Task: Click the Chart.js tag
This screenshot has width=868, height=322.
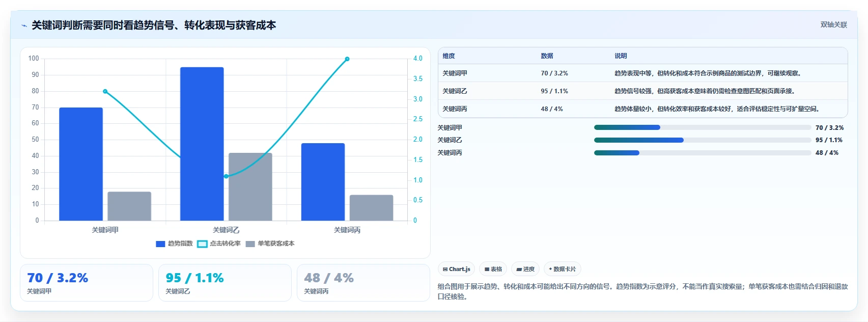Action: coord(457,269)
